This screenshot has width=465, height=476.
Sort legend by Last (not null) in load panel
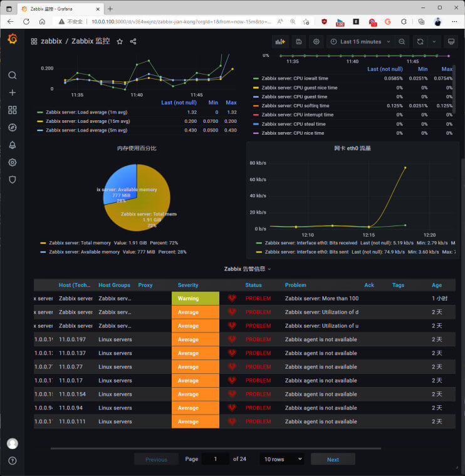coord(179,103)
